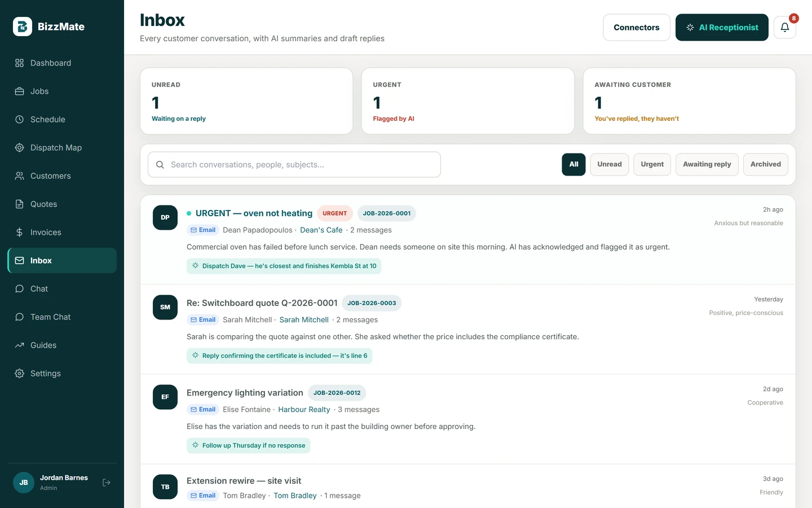Screen dimensions: 812x508
Task: Open the notifications bell
Action: [x=785, y=27]
